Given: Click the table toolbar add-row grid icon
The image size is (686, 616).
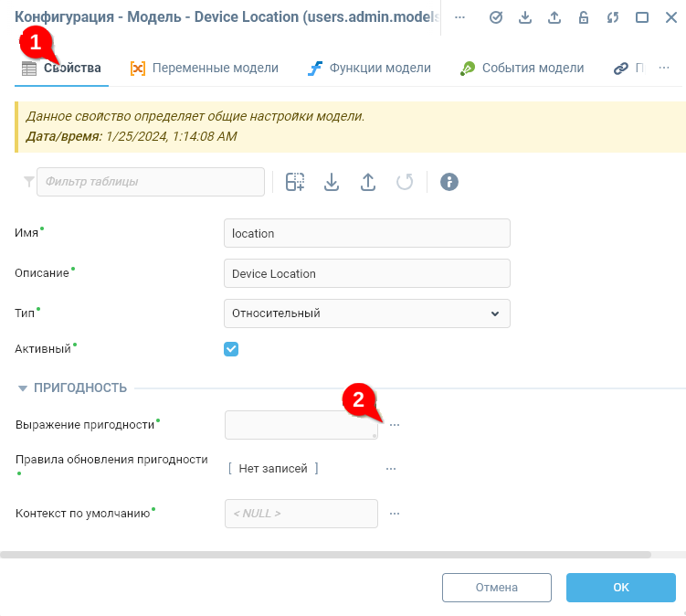Looking at the screenshot, I should click(x=295, y=182).
